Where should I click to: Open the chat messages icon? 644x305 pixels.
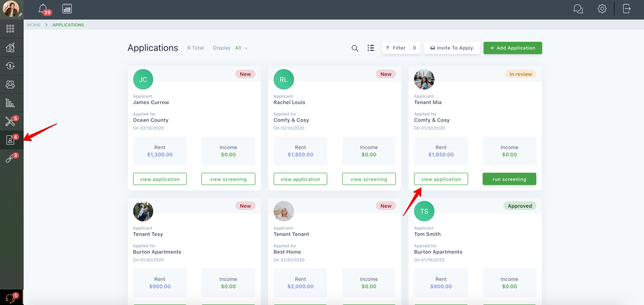pos(578,9)
